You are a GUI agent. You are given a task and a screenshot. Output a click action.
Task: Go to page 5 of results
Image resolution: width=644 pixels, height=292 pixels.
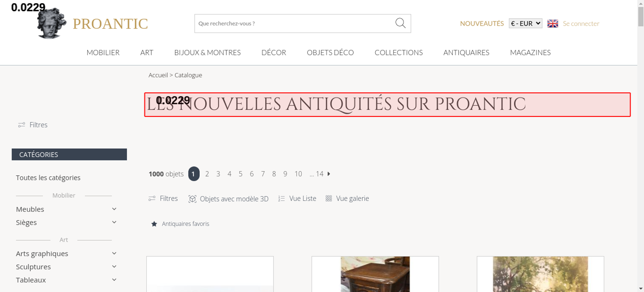pyautogui.click(x=240, y=174)
